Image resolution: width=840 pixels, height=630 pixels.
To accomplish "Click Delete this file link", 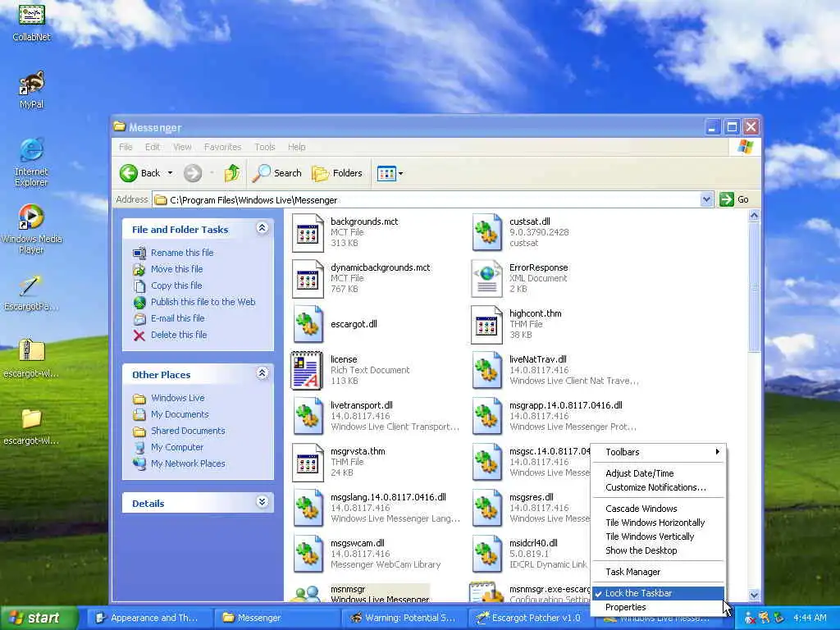I will click(x=179, y=335).
